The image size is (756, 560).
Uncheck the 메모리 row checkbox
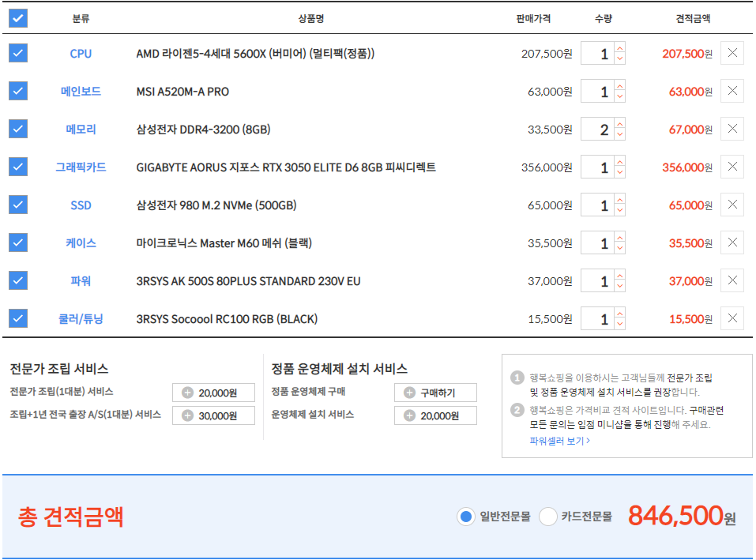18,129
